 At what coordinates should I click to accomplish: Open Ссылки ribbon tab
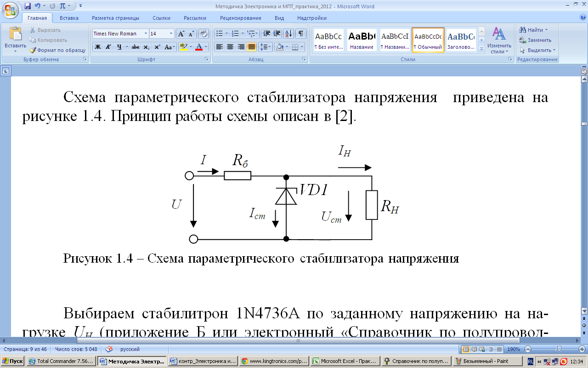tap(161, 18)
